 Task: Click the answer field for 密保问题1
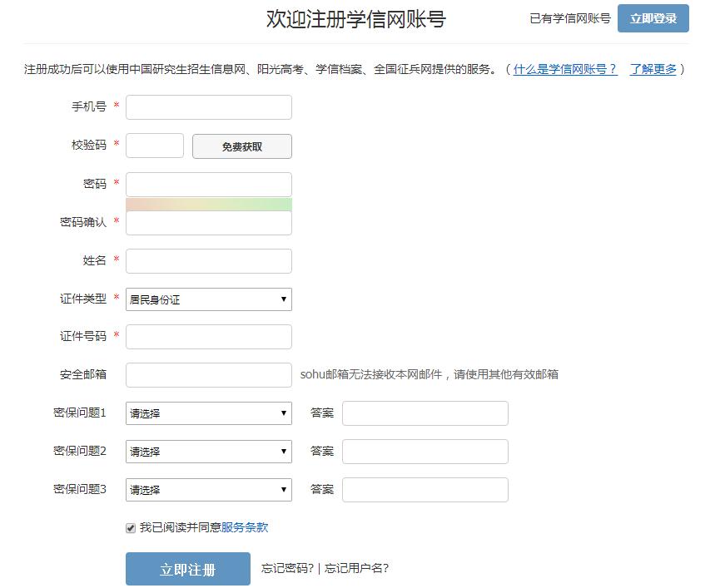[425, 413]
